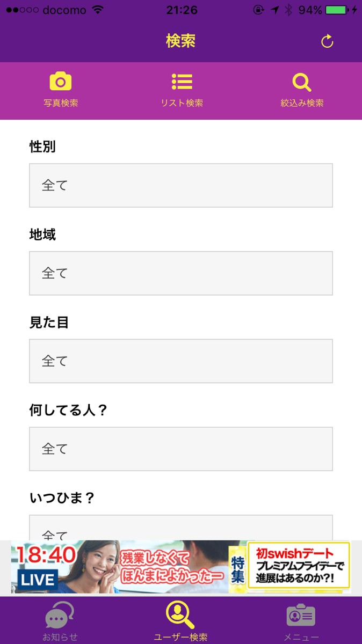
Task: Expand the 見た目 selector
Action: [181, 361]
